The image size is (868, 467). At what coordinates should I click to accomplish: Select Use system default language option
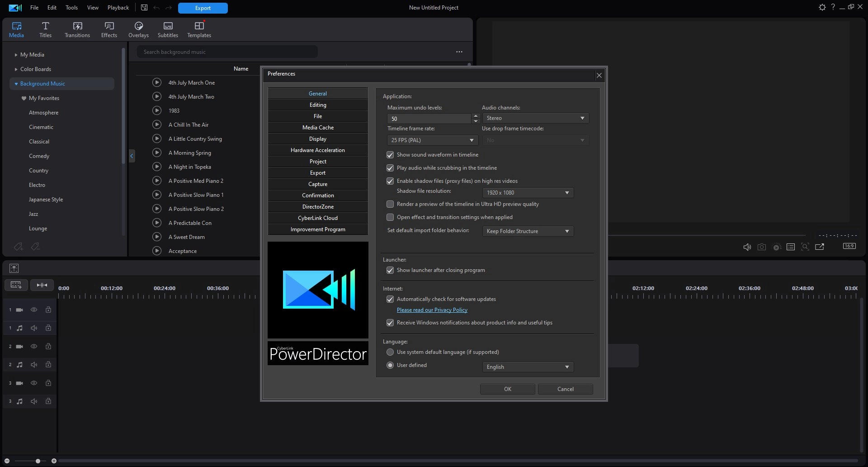coord(390,352)
